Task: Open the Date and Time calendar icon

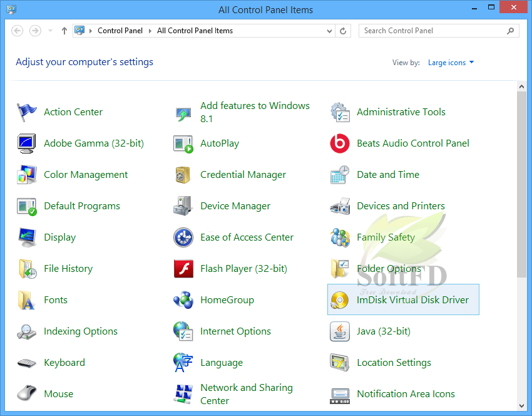Action: (340, 175)
